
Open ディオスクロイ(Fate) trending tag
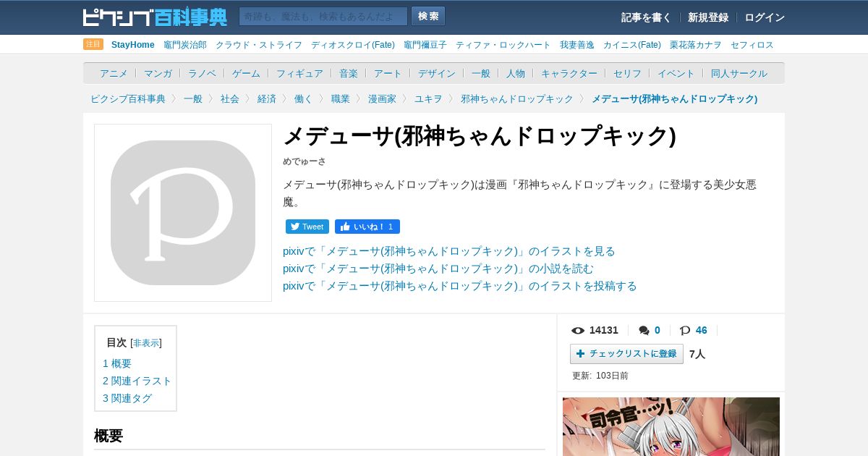click(353, 45)
